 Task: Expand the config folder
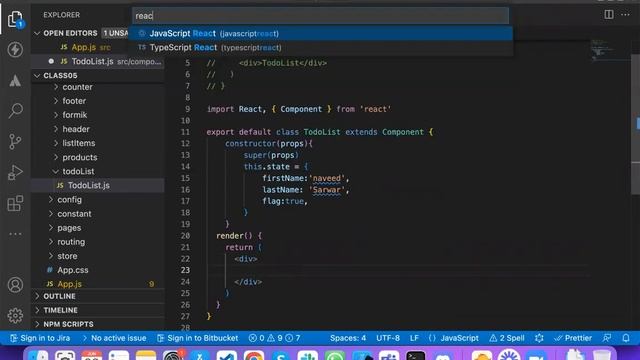69,200
